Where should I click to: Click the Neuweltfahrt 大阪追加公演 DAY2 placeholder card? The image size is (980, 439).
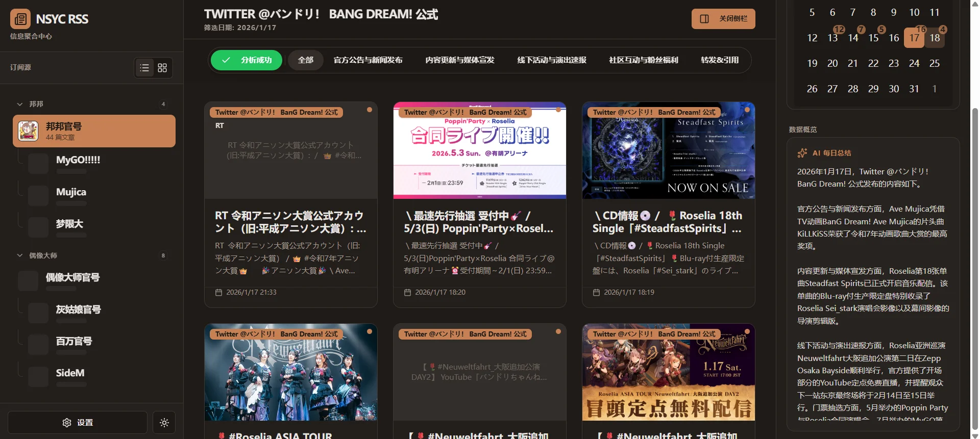coord(480,372)
